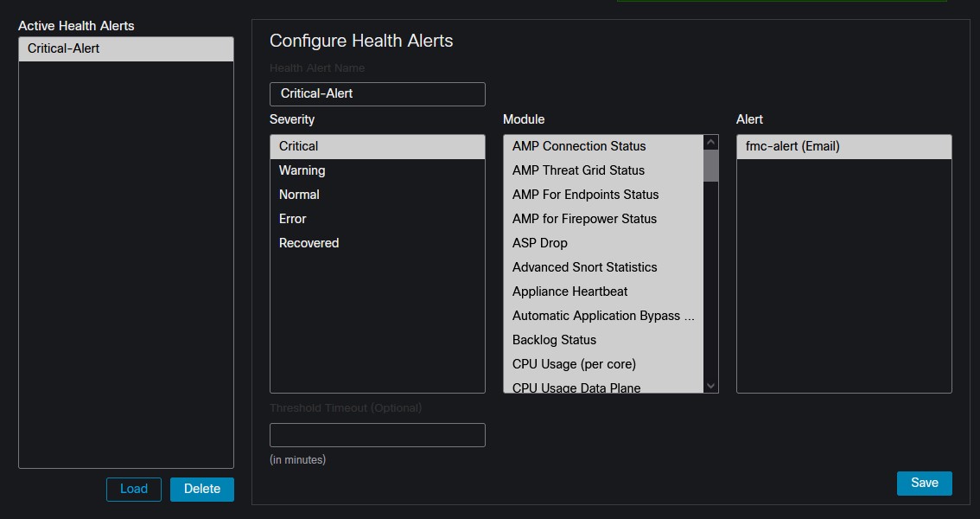Click the Threshold Timeout input field
The height and width of the screenshot is (519, 980).
pyautogui.click(x=377, y=435)
